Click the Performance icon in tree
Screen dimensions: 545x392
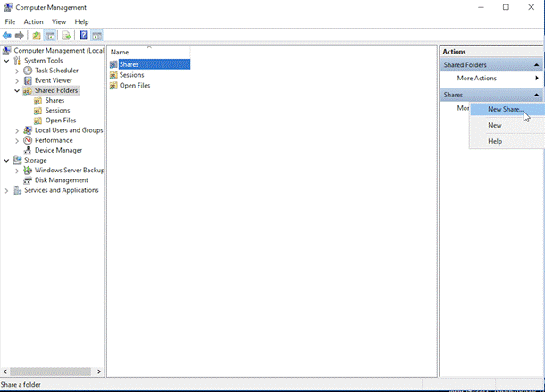[28, 140]
